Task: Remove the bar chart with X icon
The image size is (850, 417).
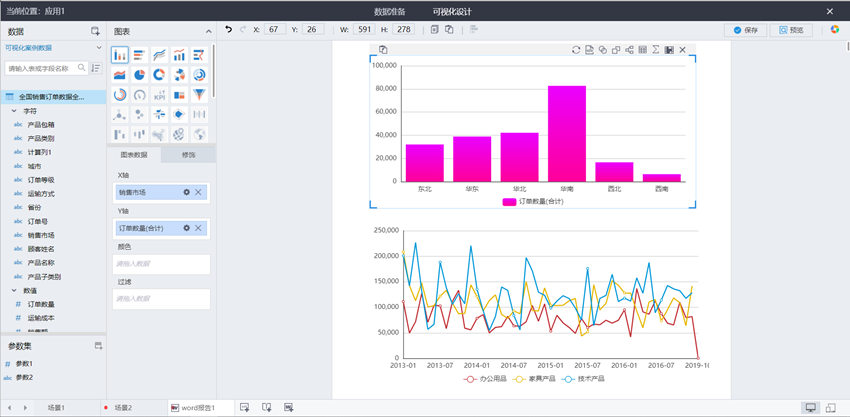Action: tap(683, 50)
